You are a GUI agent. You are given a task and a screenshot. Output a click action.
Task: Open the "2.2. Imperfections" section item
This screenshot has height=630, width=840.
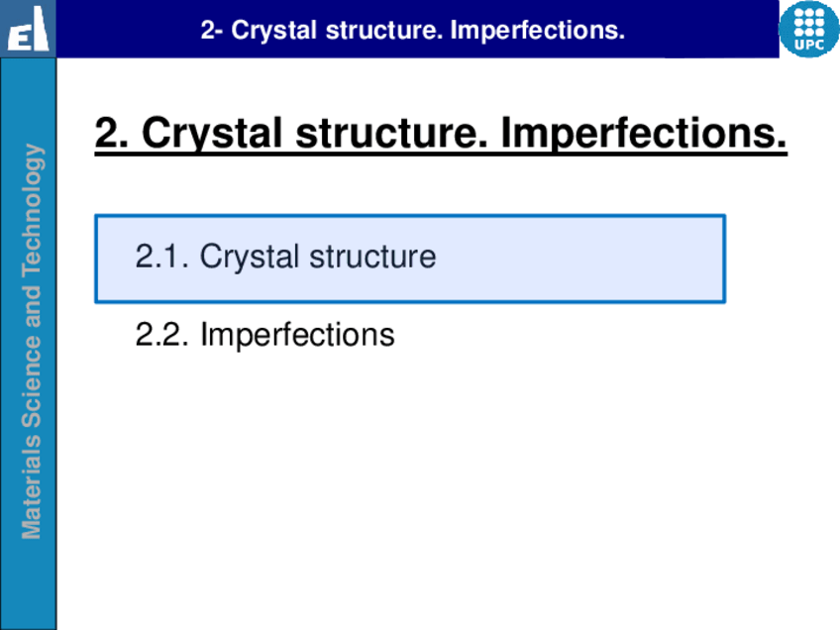pos(264,335)
